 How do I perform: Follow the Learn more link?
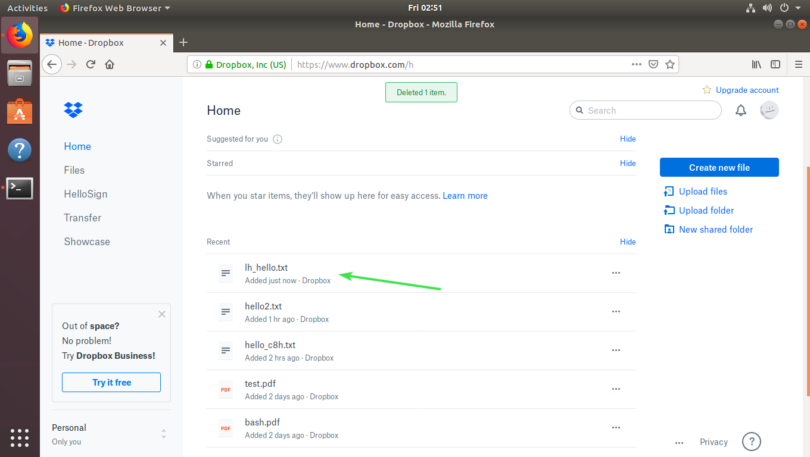(x=465, y=196)
